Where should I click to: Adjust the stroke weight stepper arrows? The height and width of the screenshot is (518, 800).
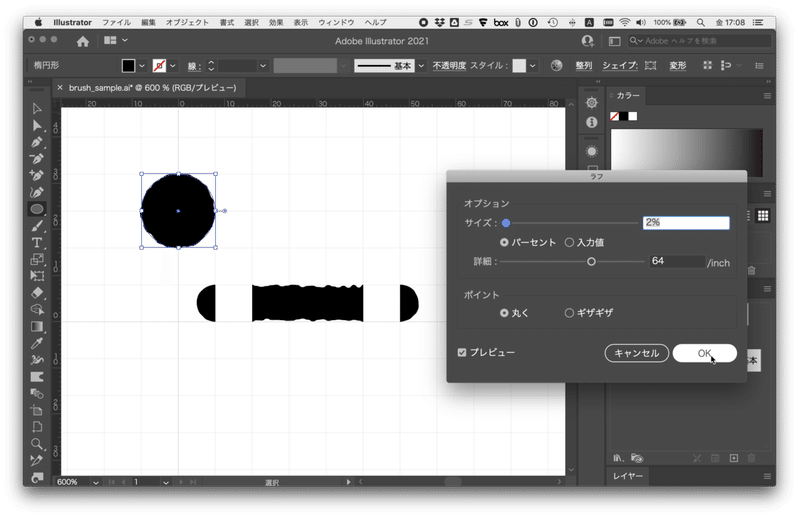coord(211,65)
